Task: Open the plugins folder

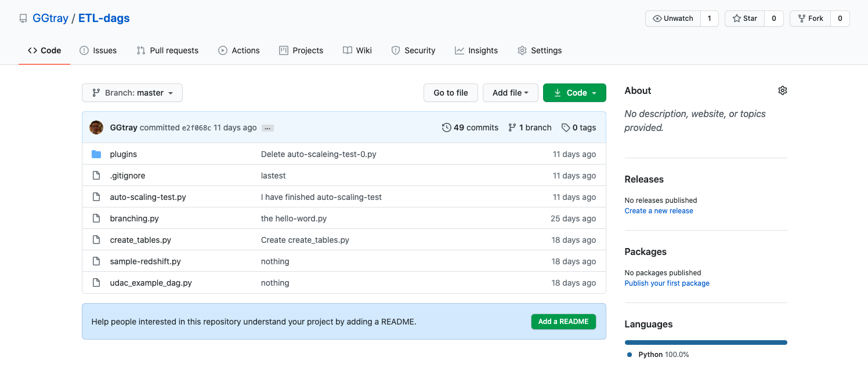Action: pyautogui.click(x=124, y=154)
